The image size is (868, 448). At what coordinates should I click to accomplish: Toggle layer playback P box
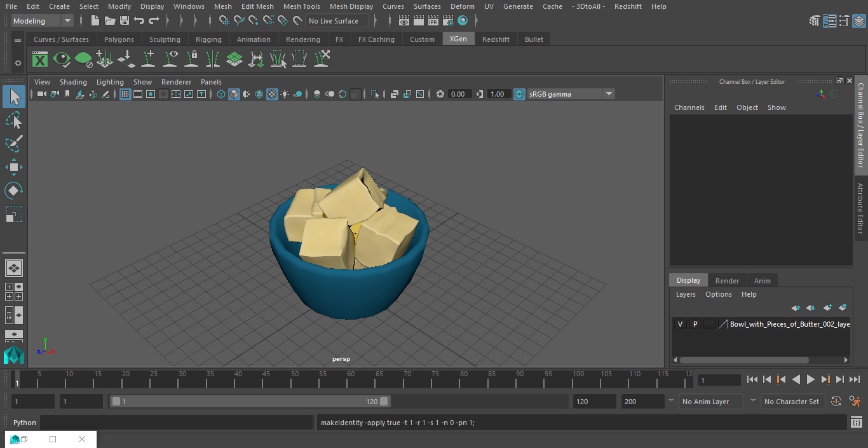point(695,324)
